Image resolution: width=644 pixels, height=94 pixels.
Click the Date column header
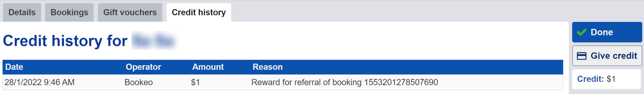(14, 67)
